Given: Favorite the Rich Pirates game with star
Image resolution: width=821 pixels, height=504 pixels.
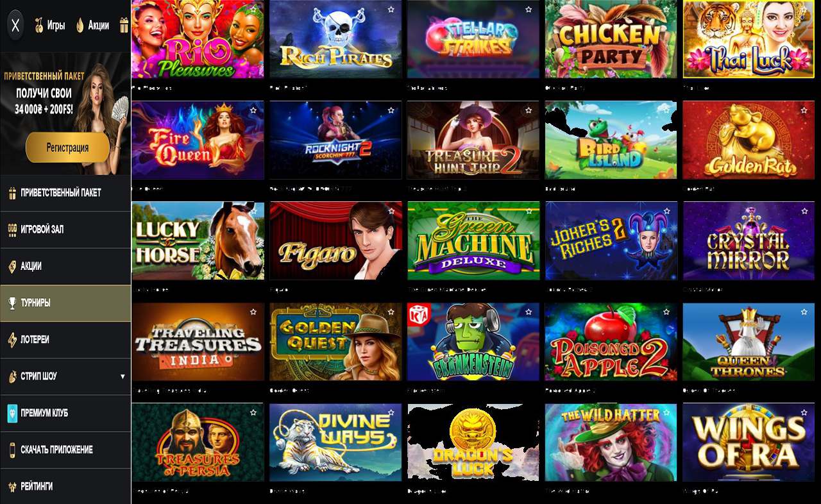Looking at the screenshot, I should point(391,10).
